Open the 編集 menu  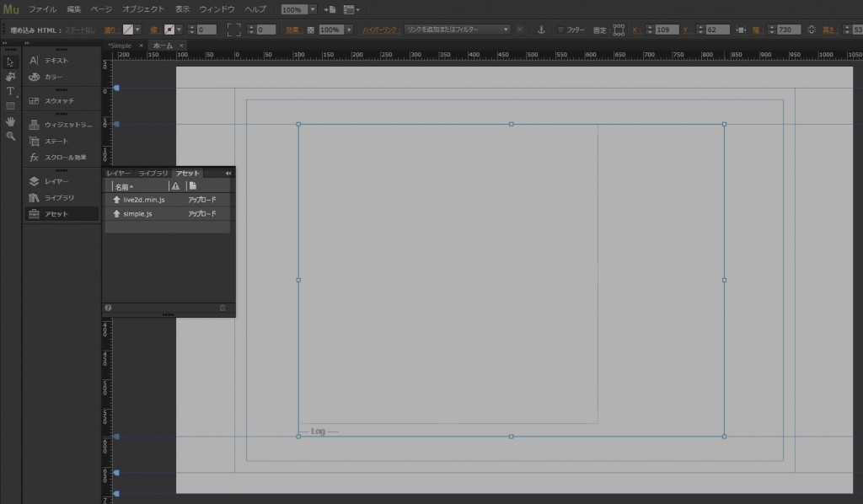[x=74, y=9]
